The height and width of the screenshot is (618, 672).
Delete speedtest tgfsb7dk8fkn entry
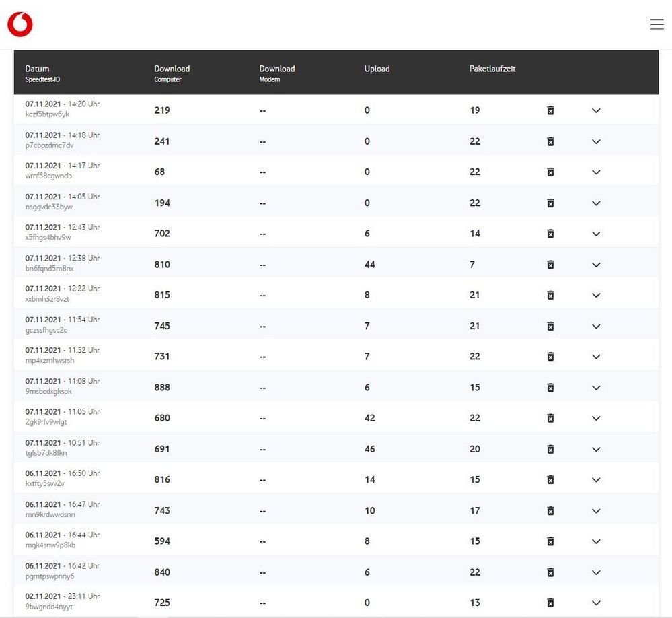pos(551,450)
